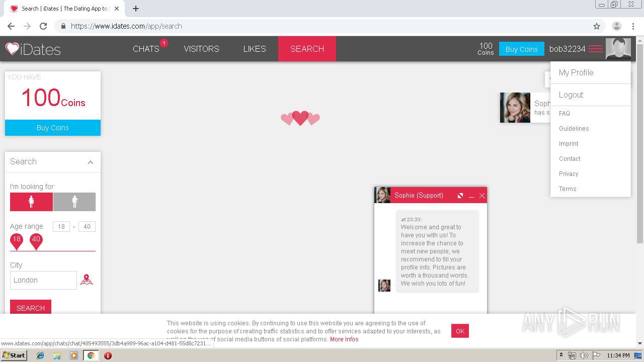Click Sophie avatar in chat header

[x=382, y=195]
